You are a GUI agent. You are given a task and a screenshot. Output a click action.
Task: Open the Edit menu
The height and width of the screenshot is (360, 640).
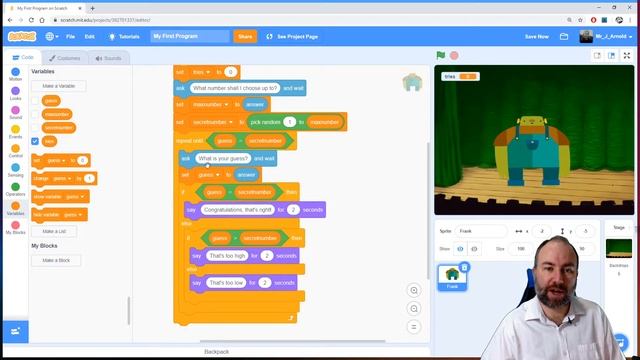coord(89,36)
